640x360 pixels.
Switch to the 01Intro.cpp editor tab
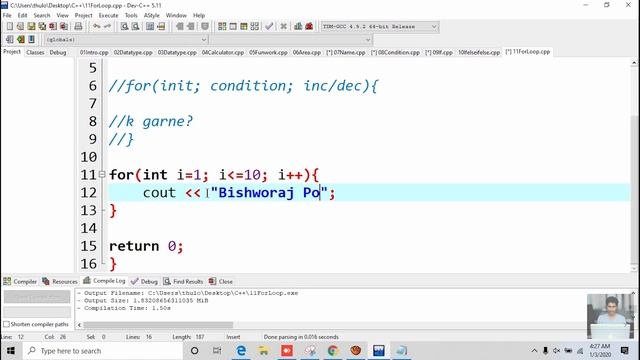(x=94, y=53)
